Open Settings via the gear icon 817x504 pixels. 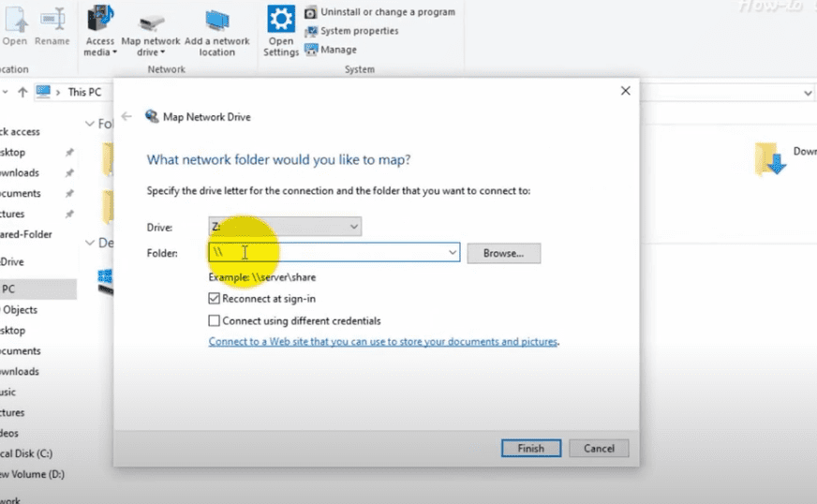(281, 20)
